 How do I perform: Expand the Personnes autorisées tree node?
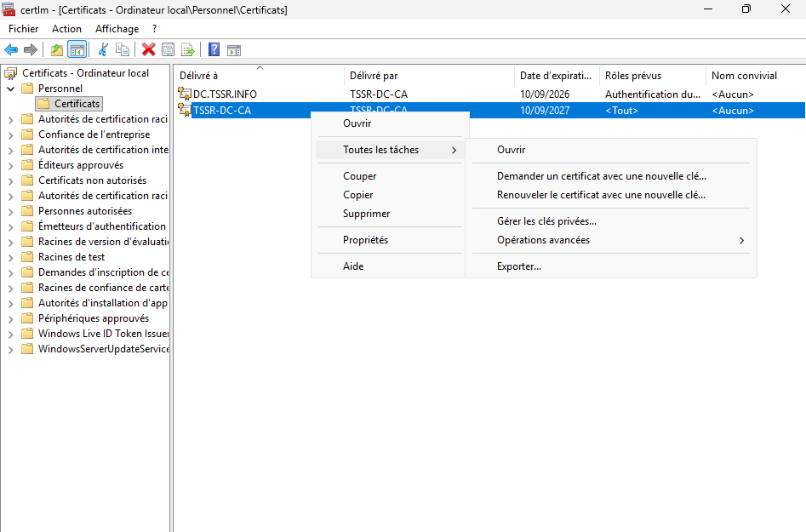(10, 211)
